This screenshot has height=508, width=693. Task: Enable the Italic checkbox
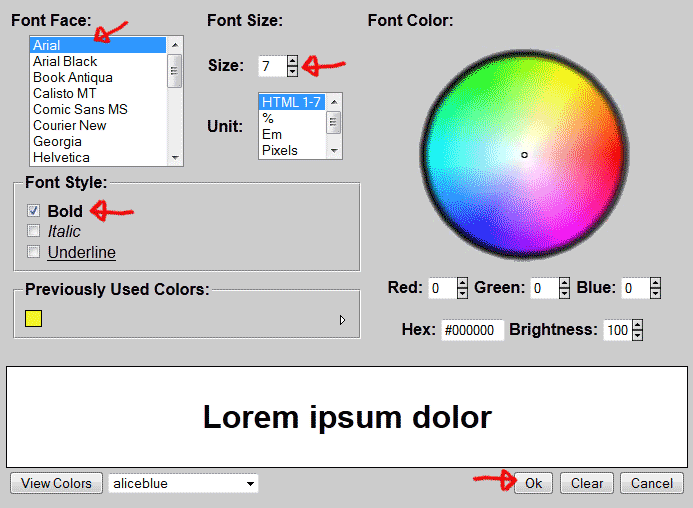point(33,231)
